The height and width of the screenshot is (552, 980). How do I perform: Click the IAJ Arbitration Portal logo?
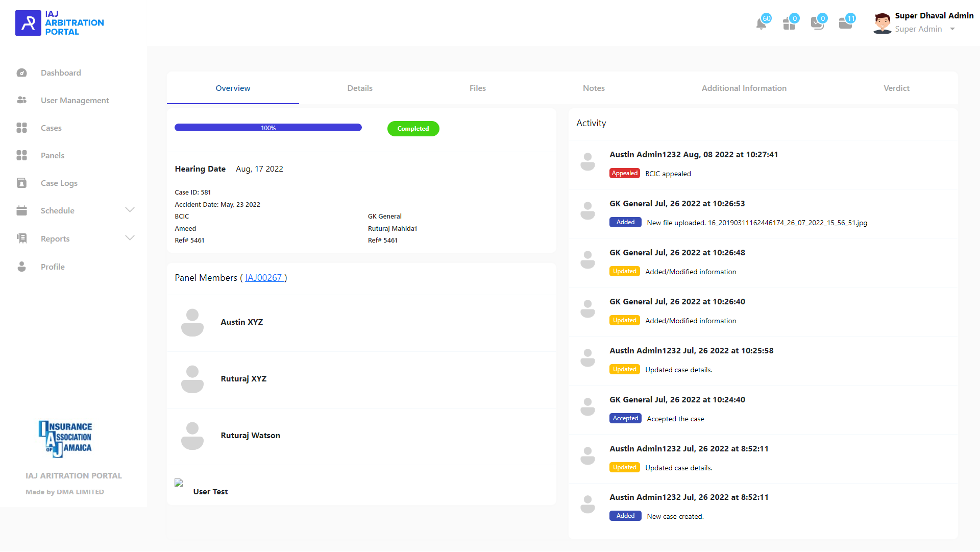pyautogui.click(x=60, y=23)
